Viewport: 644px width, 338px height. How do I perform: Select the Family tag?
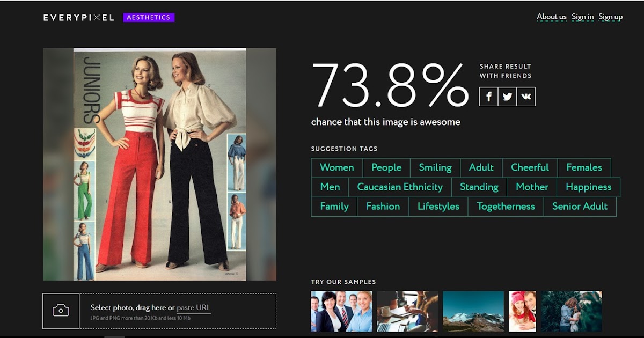[334, 207]
